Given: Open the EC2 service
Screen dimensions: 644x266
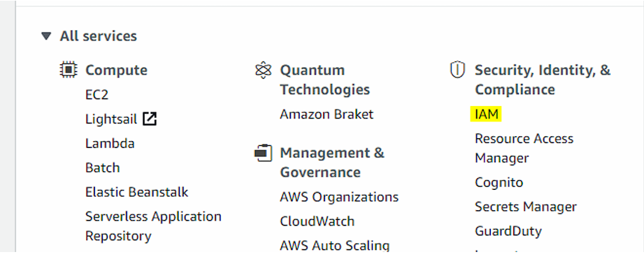Looking at the screenshot, I should [x=97, y=95].
